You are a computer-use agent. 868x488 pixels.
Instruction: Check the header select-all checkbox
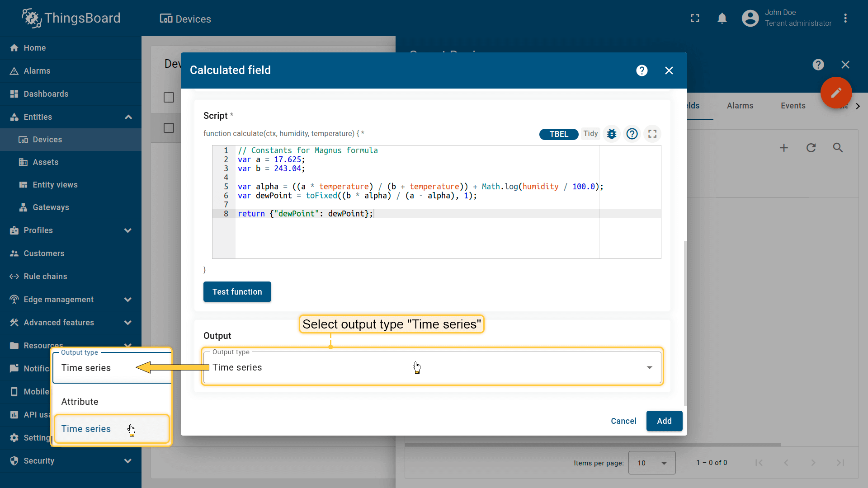pos(169,98)
